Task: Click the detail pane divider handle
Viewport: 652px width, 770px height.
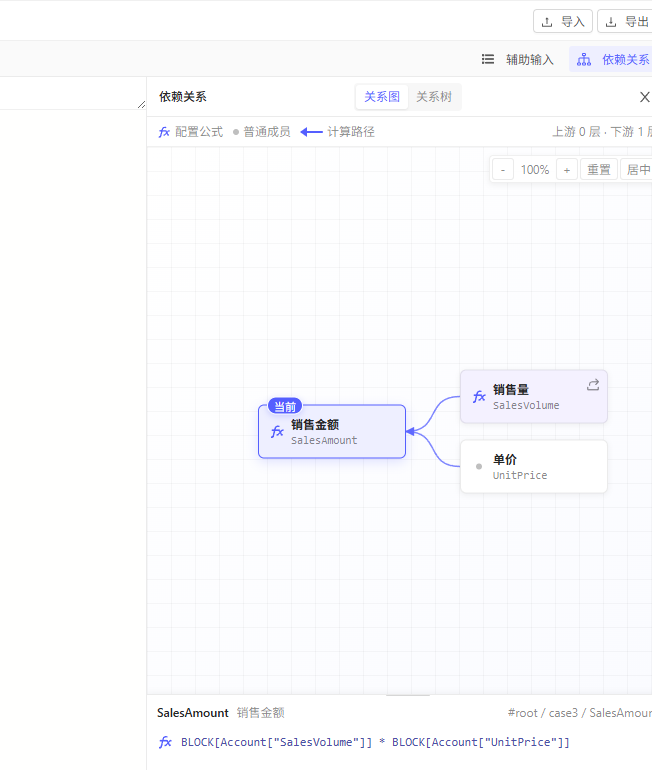Action: [408, 695]
